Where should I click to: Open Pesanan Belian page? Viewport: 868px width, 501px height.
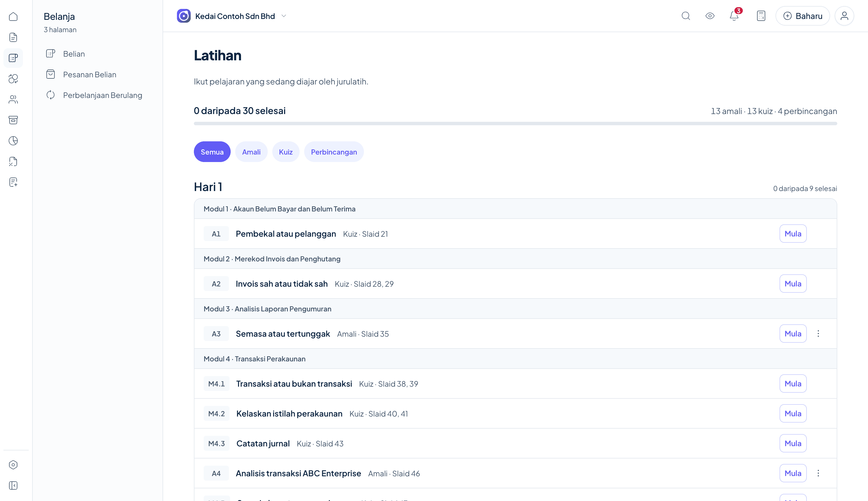[98, 74]
